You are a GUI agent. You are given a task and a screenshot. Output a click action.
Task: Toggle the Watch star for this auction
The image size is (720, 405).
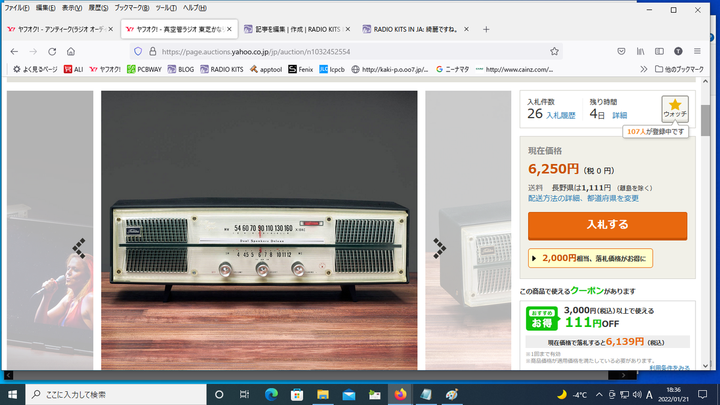coord(675,108)
